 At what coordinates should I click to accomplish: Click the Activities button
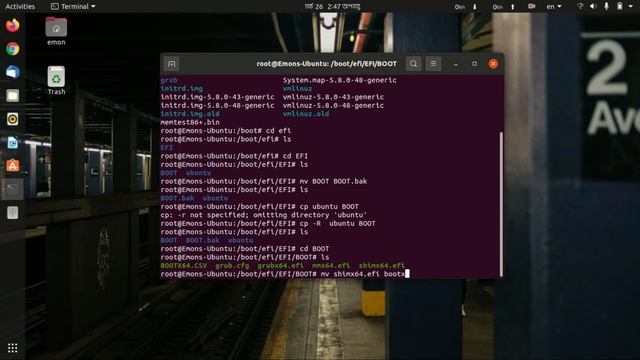click(20, 7)
